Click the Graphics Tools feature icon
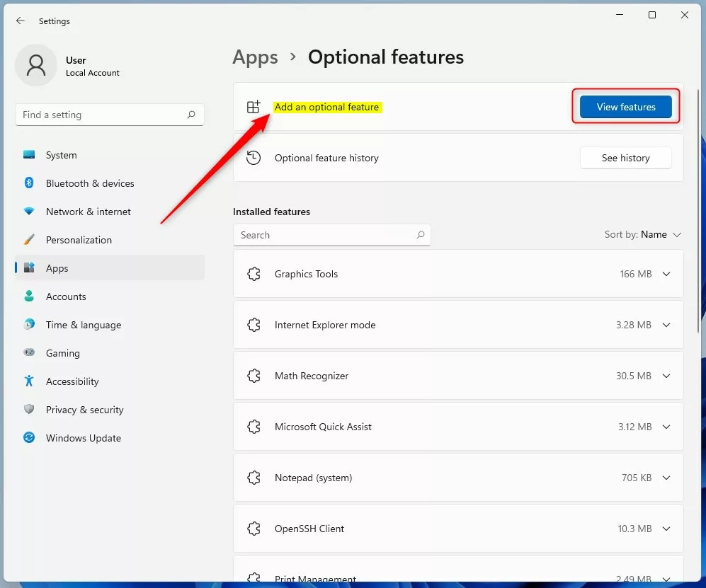The height and width of the screenshot is (588, 706). click(254, 274)
